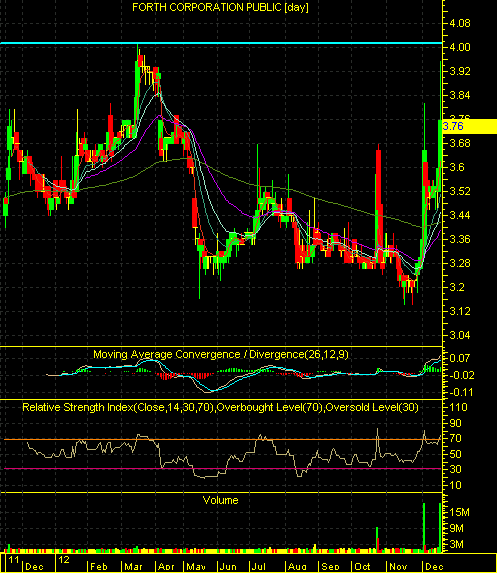Select the magenta RSI oversold level line
This screenshot has width=497, height=573.
coord(223,468)
